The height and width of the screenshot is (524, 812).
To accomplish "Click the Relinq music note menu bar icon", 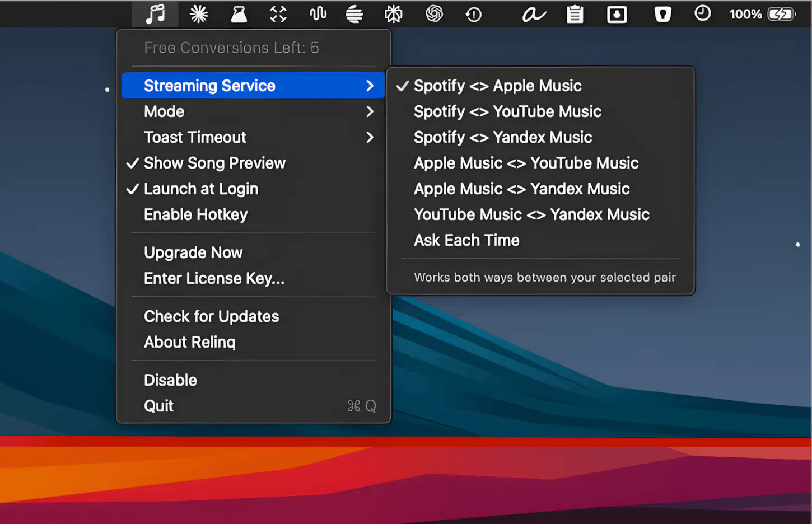I will coord(155,14).
